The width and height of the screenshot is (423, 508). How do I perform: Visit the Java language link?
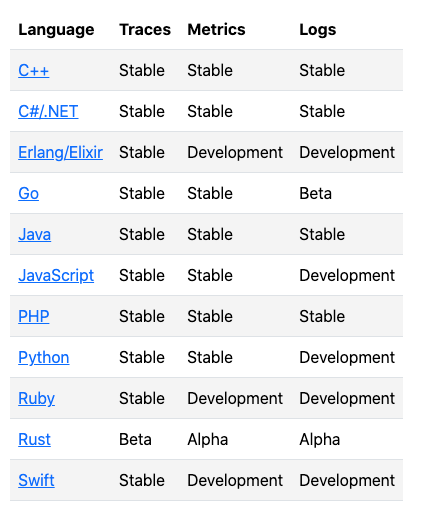pos(35,234)
